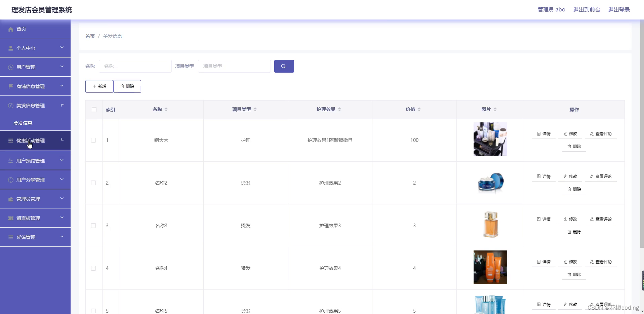Click the icon next to 留言板管理
The image size is (644, 314).
[x=11, y=218]
